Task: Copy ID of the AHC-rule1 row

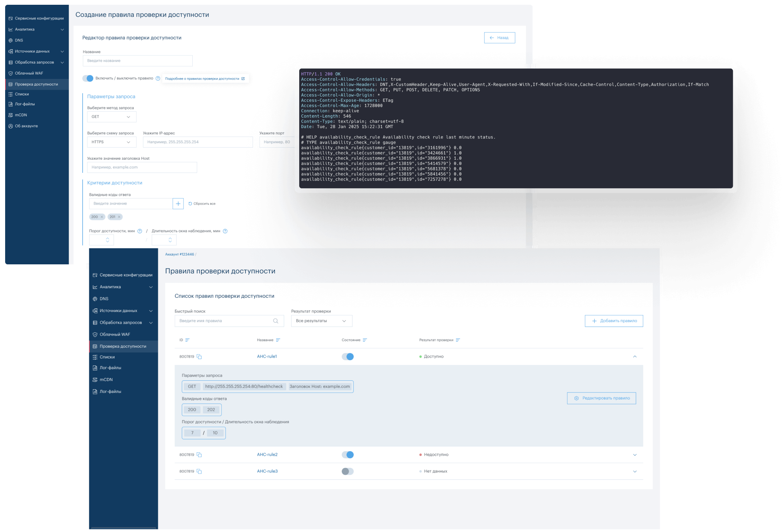Action: [x=199, y=357]
